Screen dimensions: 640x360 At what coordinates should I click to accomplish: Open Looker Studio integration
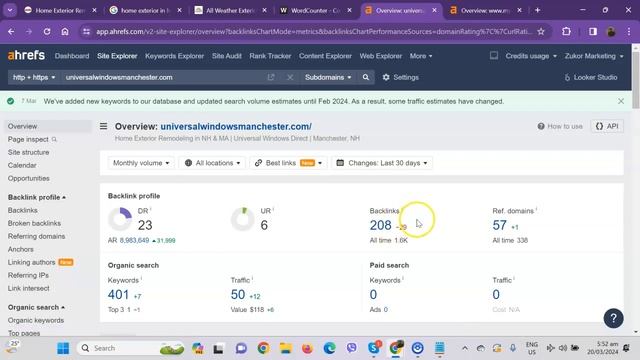591,77
